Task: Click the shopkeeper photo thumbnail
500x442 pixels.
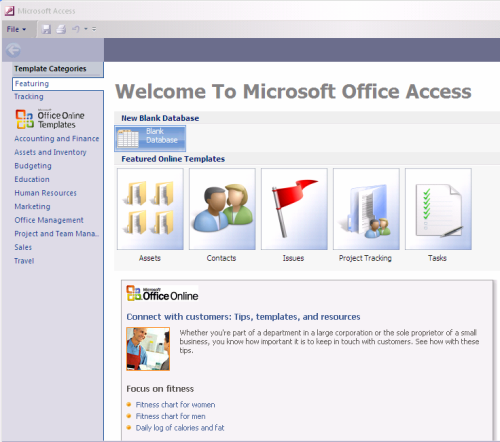Action: 148,349
